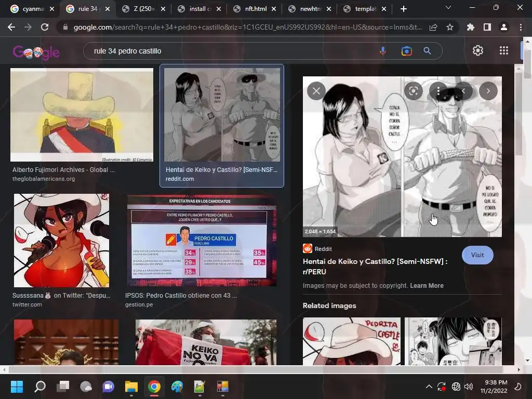Viewport: 532px width, 399px height.
Task: Close the image preview panel
Action: [x=316, y=91]
